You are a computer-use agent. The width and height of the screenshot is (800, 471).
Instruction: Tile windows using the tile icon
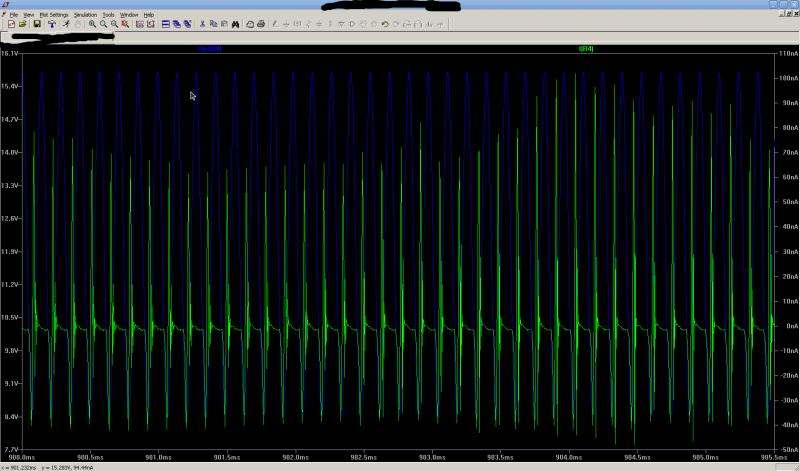tap(165, 24)
